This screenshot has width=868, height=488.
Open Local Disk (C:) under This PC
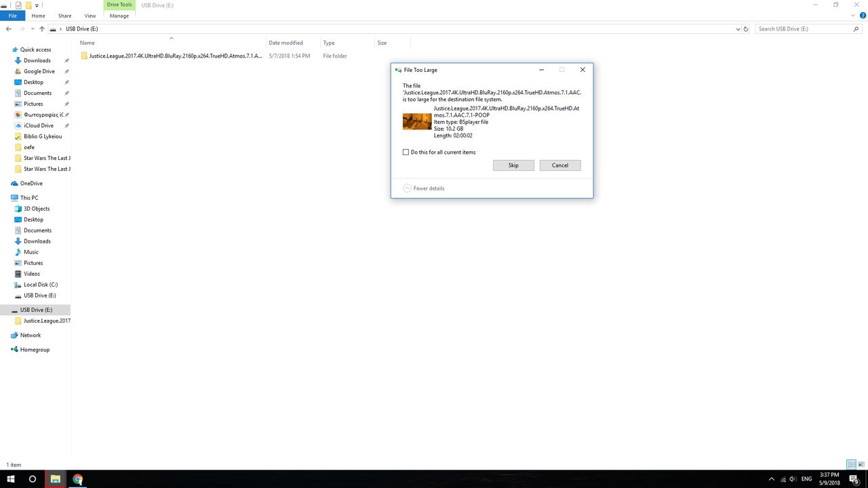point(41,285)
